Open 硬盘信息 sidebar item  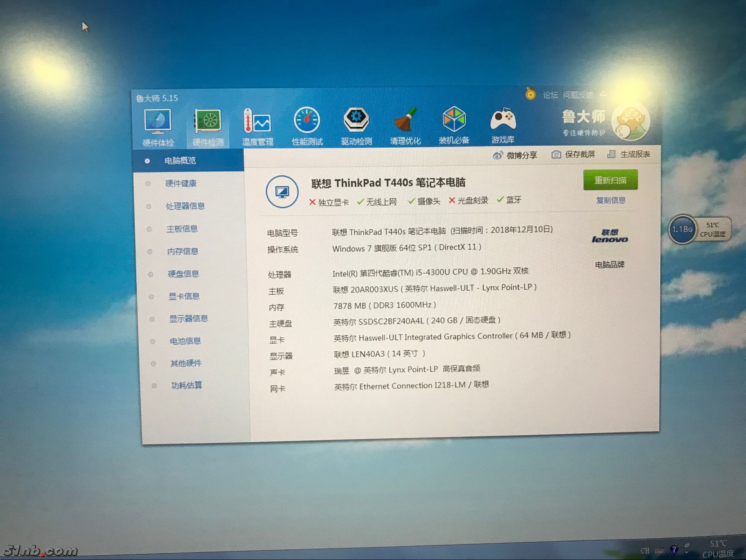tap(183, 274)
